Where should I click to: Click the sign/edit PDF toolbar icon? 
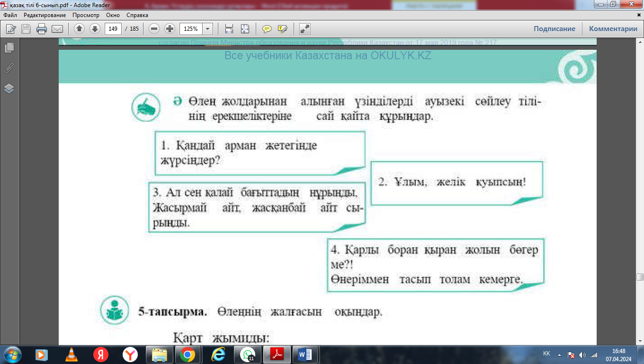11,29
